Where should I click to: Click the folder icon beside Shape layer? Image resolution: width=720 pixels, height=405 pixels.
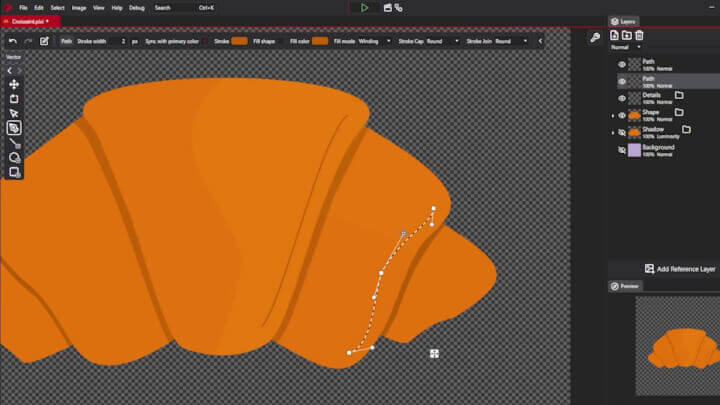[x=679, y=112]
